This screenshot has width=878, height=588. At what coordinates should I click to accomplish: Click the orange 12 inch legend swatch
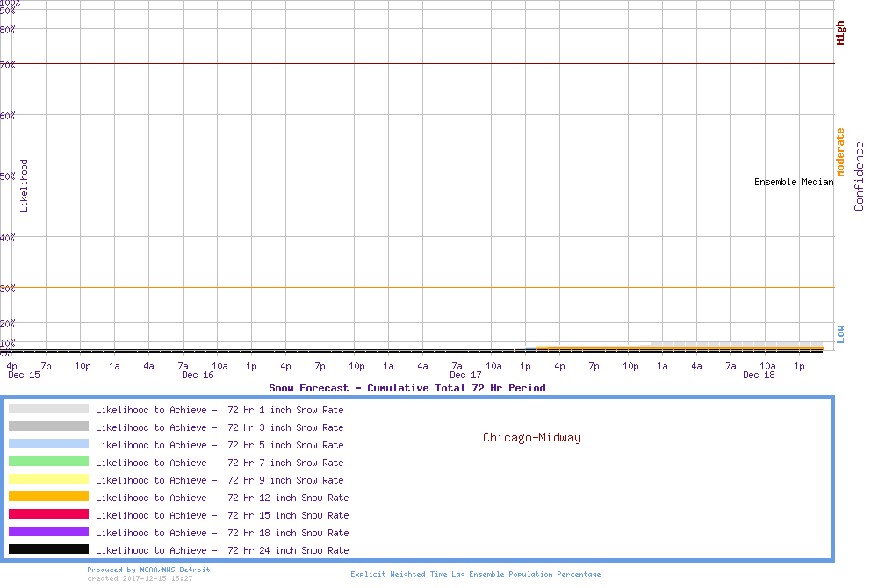[x=48, y=497]
